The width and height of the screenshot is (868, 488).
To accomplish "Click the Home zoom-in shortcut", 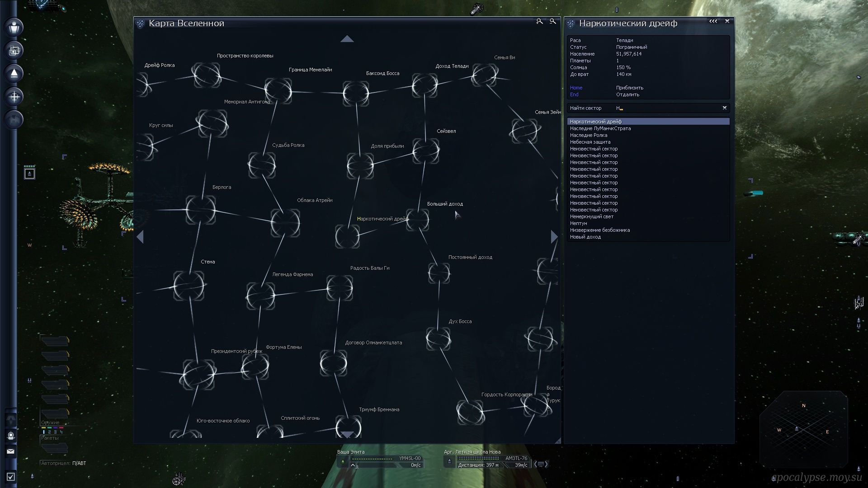I will pos(576,88).
